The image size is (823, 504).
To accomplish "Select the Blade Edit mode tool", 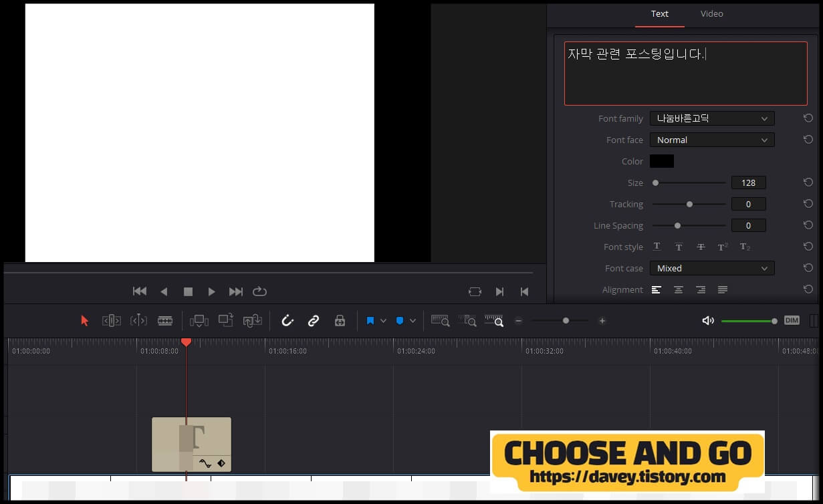I will click(x=165, y=321).
